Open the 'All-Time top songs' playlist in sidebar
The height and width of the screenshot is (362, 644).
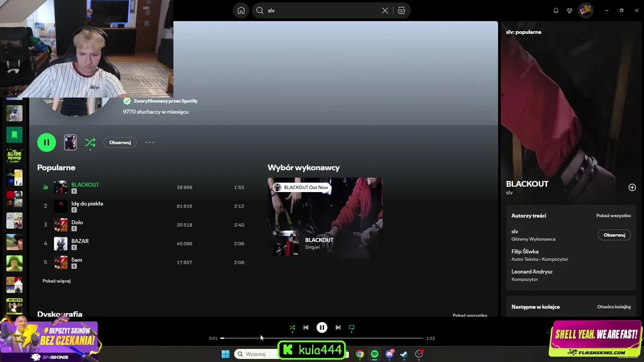coord(14,156)
